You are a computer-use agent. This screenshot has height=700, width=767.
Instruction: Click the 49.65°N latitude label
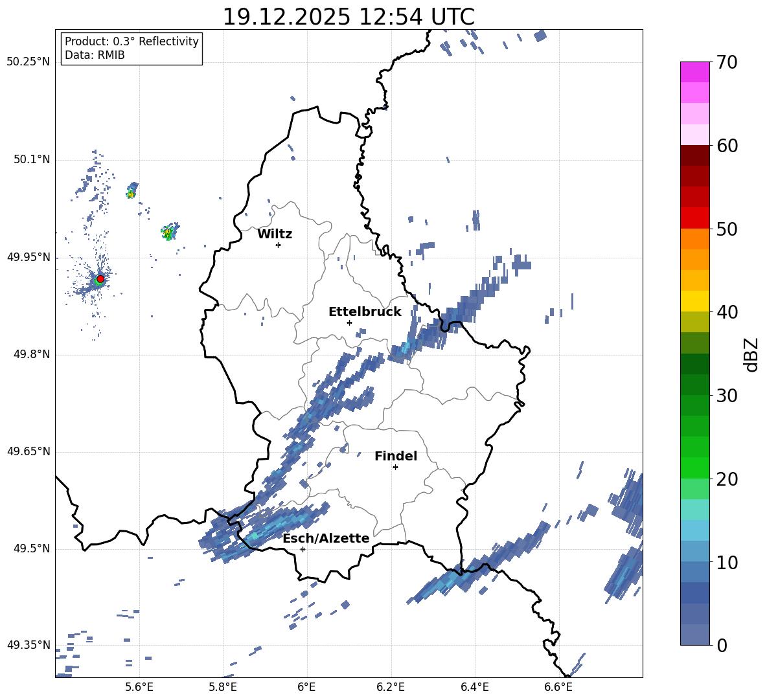pyautogui.click(x=29, y=451)
